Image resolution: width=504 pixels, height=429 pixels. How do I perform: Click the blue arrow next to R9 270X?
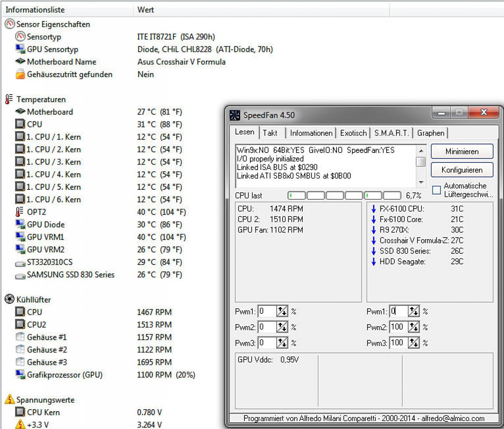click(374, 230)
